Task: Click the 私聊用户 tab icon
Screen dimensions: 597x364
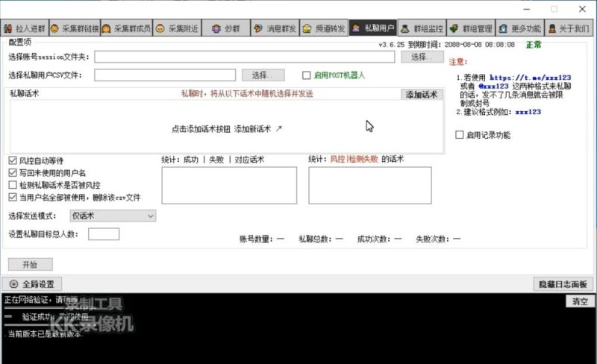Action: coord(356,28)
